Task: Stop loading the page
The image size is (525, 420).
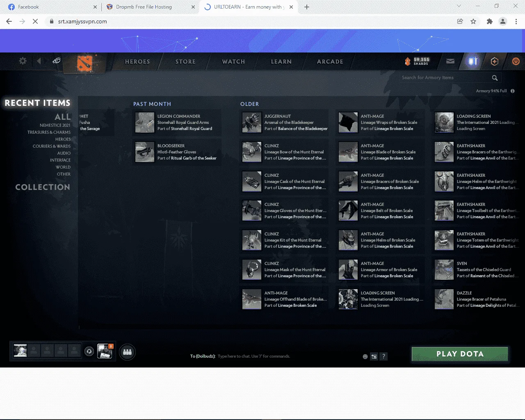Action: coord(35,21)
